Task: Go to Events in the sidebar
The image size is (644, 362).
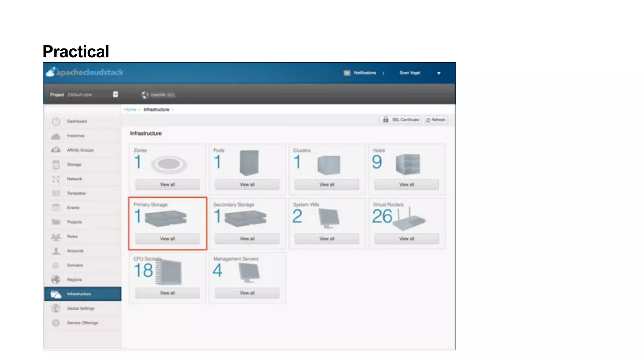Action: pyautogui.click(x=73, y=208)
